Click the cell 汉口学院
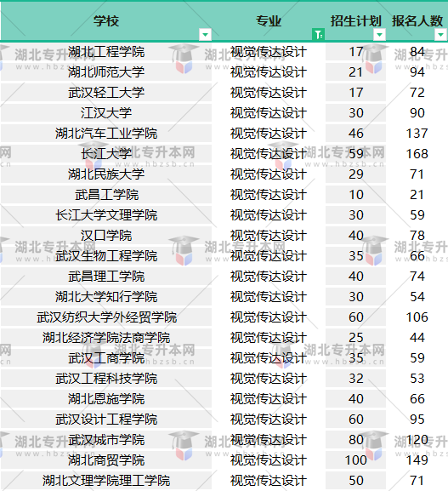 (106, 236)
